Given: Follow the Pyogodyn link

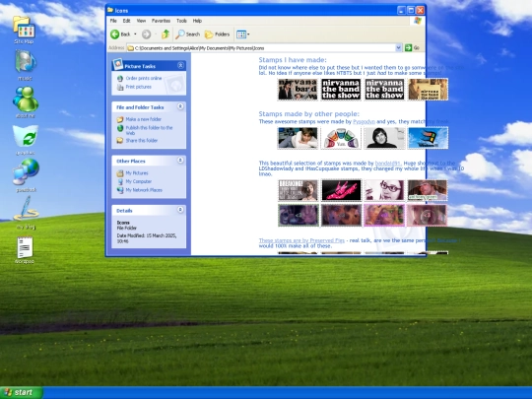Looking at the screenshot, I should point(364,121).
